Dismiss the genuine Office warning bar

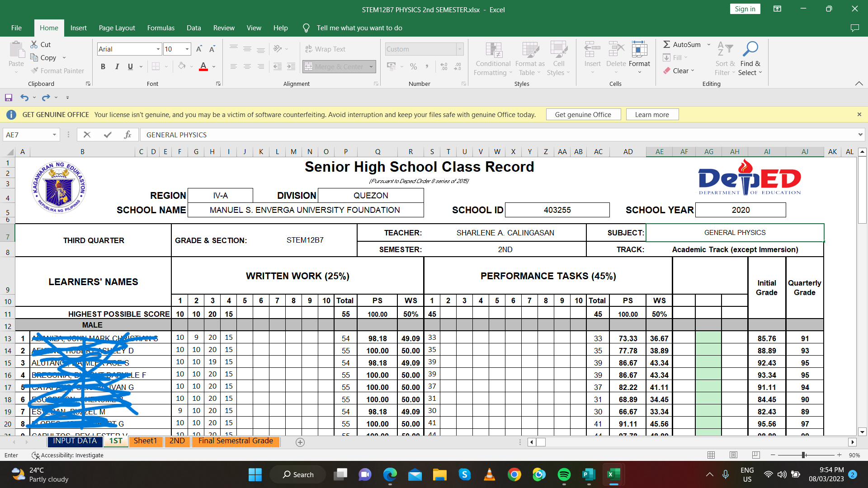tap(859, 115)
